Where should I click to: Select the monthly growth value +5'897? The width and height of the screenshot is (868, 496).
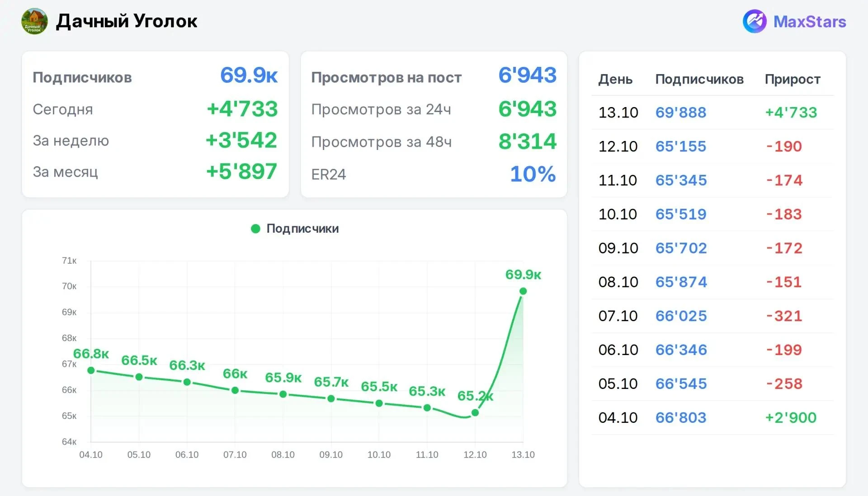[x=241, y=171]
